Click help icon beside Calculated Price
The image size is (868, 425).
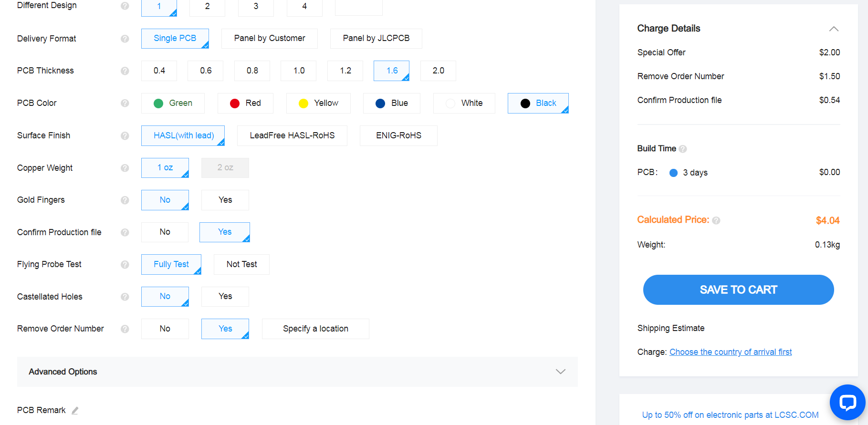(716, 220)
